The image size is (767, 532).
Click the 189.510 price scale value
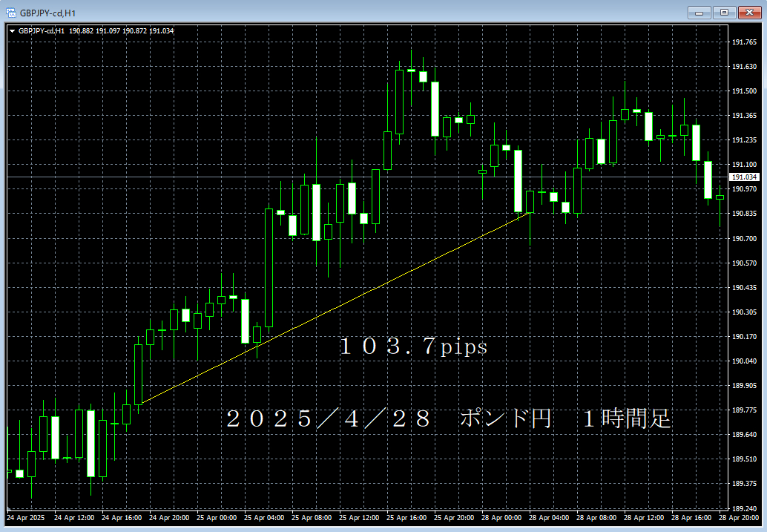(x=744, y=459)
